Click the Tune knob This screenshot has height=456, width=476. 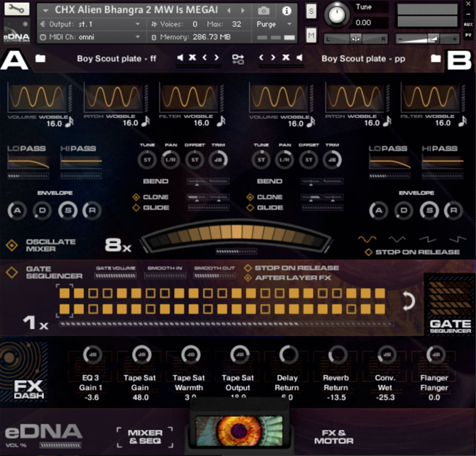(337, 15)
